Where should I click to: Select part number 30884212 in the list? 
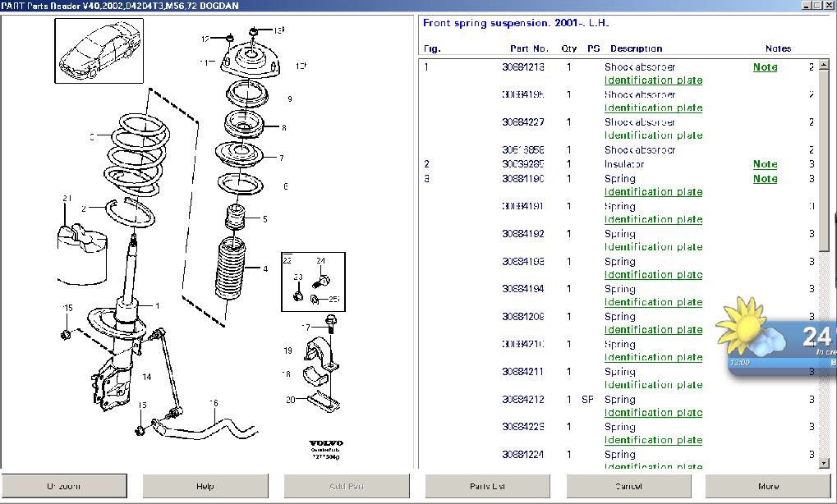point(522,400)
